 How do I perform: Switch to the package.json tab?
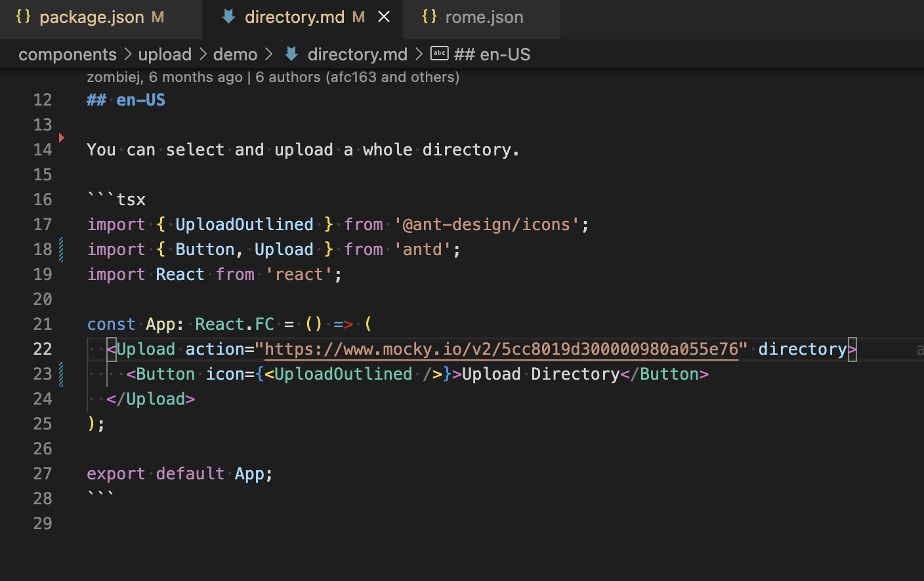coord(92,16)
